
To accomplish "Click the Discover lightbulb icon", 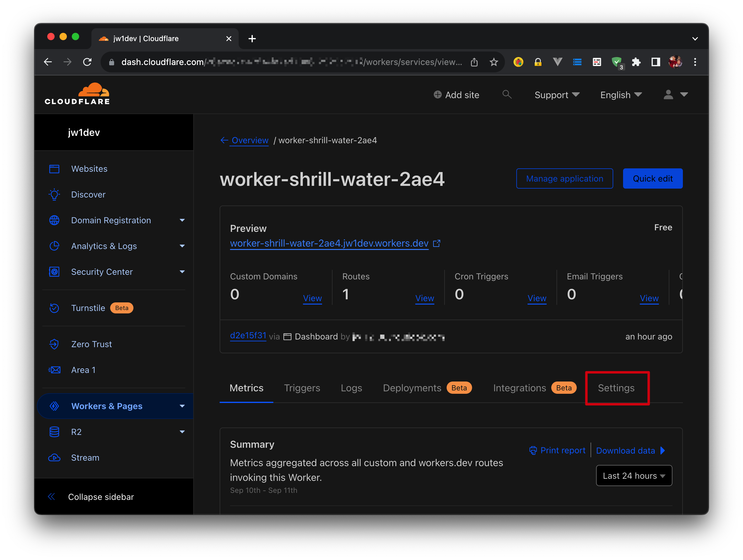I will tap(54, 194).
